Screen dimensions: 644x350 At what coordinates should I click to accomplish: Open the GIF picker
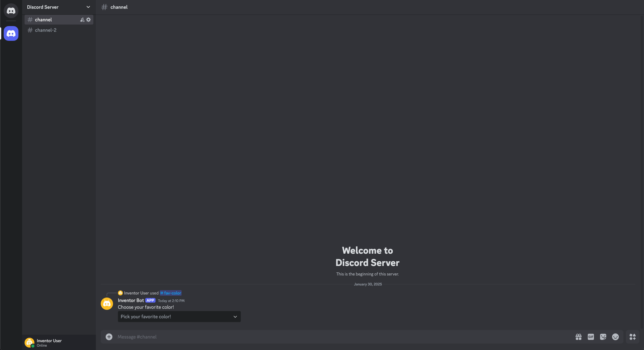point(591,337)
